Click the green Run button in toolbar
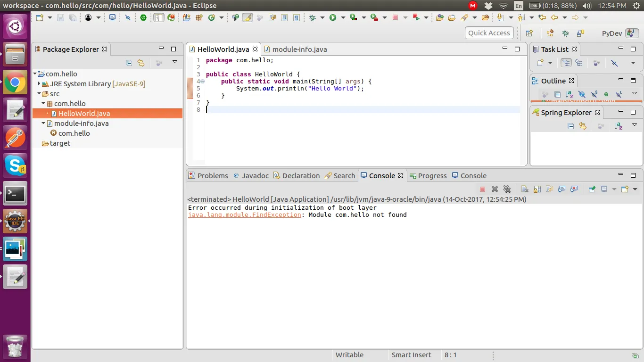The width and height of the screenshot is (644, 362). (333, 17)
